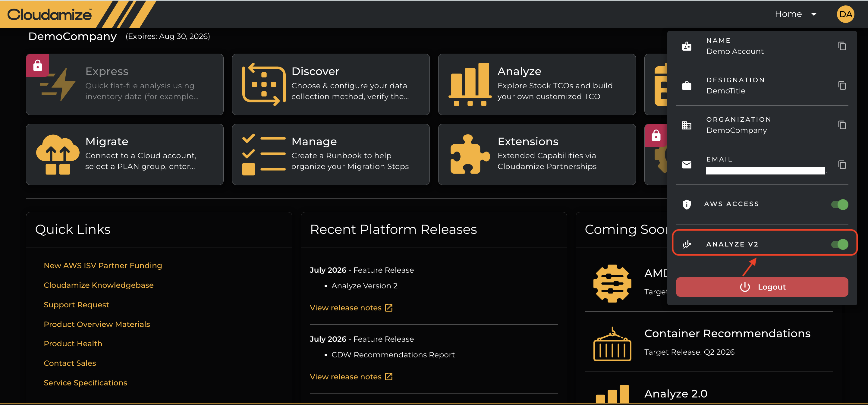This screenshot has width=868, height=405.
Task: Open the Extensions module card title
Action: pyautogui.click(x=528, y=141)
